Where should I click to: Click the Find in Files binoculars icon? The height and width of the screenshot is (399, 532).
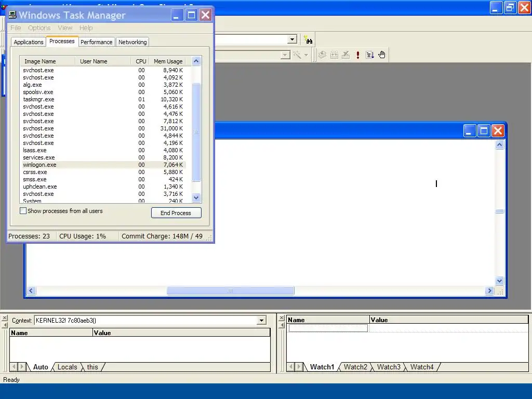308,40
